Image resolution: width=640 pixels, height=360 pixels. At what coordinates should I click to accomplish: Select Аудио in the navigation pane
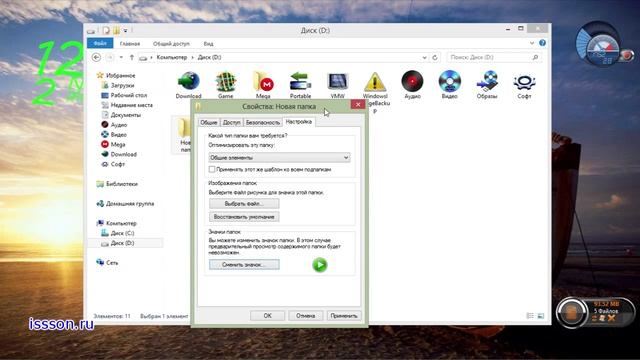119,124
